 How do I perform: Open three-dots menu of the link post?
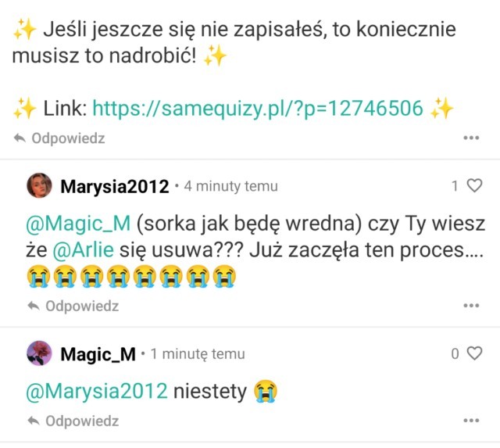[471, 138]
